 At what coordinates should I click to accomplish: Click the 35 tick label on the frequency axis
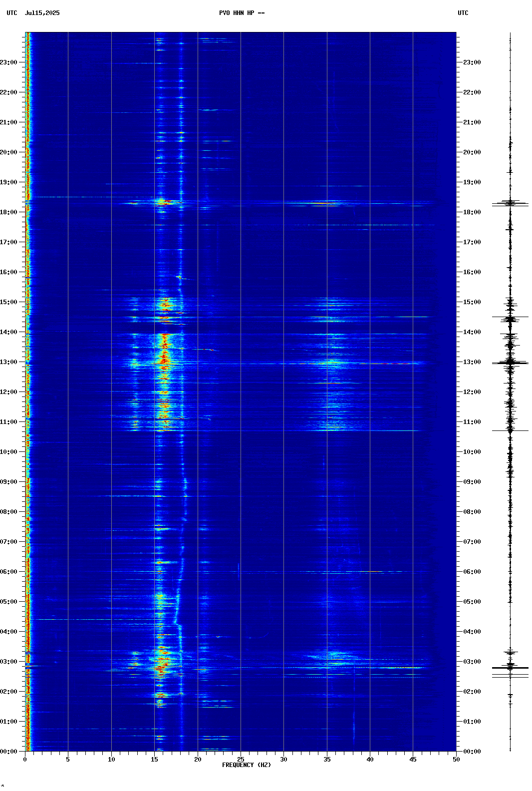[x=327, y=760]
